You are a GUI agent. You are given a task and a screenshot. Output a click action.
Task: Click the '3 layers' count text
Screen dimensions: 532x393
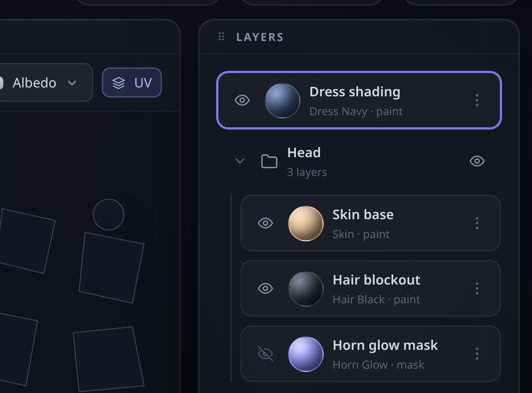tap(307, 172)
